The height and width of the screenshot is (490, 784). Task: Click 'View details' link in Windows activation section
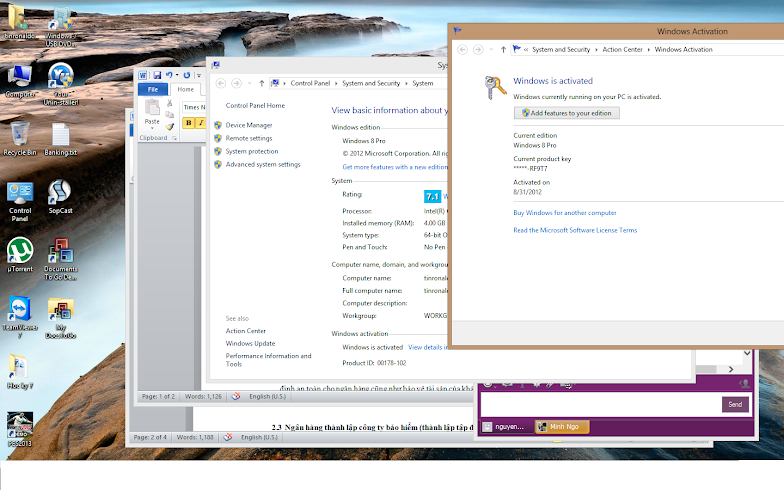[428, 347]
